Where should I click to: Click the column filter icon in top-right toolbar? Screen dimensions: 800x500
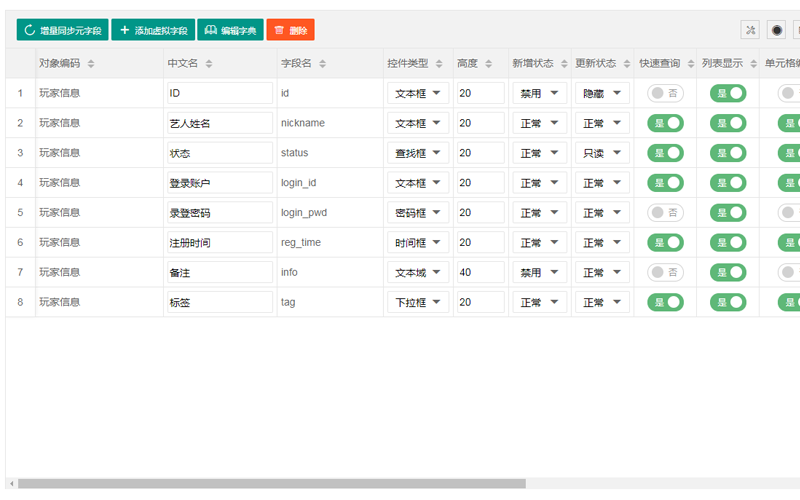point(750,30)
